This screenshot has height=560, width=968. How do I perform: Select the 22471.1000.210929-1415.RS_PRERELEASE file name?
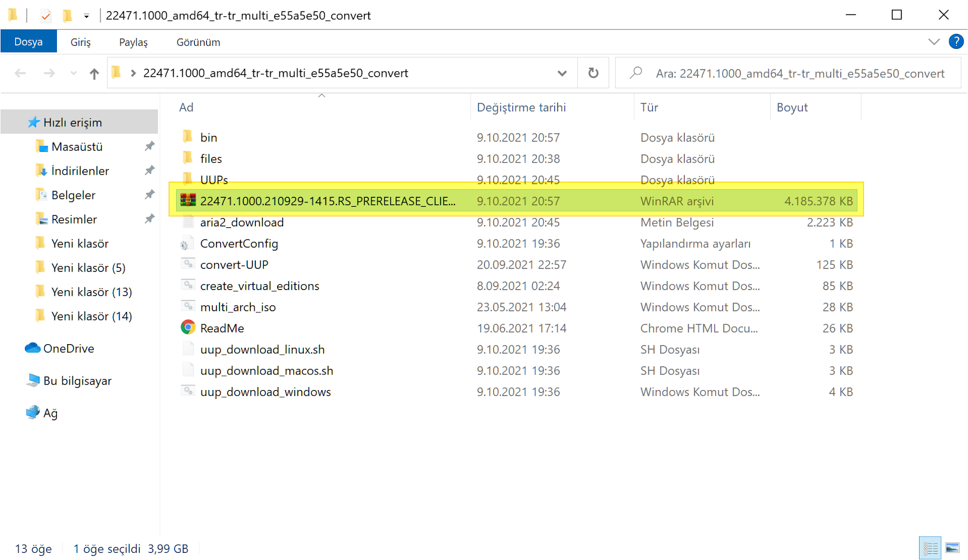point(328,201)
